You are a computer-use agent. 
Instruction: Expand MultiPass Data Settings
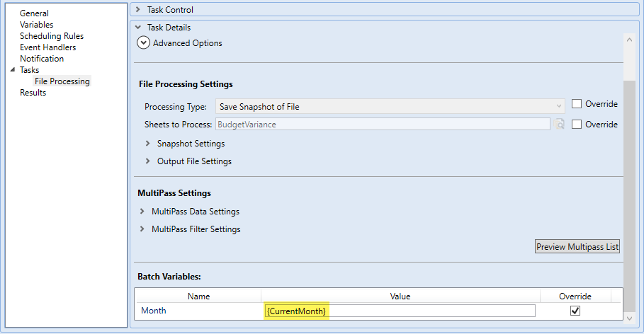[142, 212]
